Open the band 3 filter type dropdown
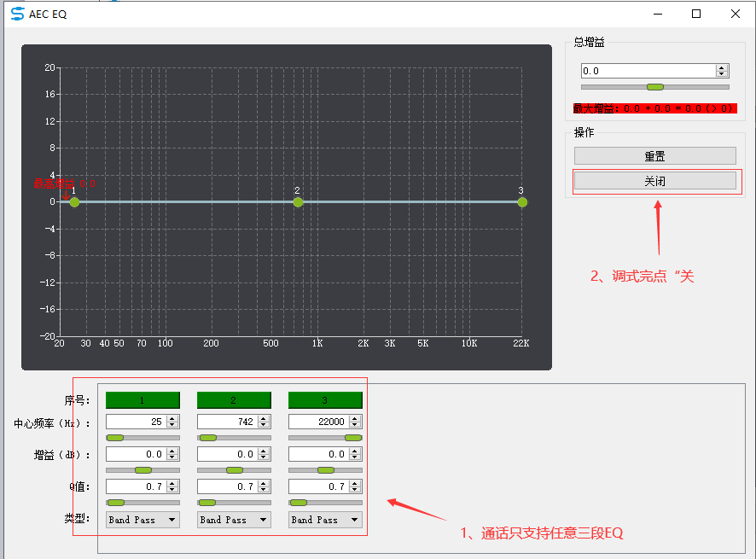Screen dimensions: 756x559 [325, 520]
